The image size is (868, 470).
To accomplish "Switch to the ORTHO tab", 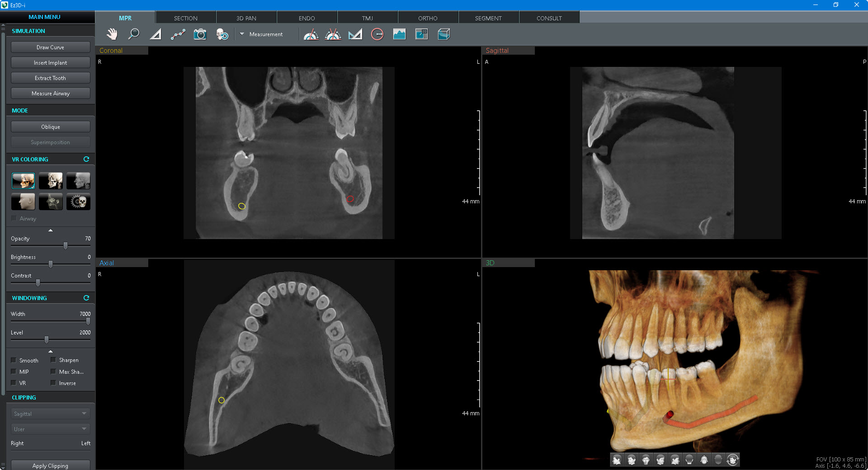I will coord(428,18).
